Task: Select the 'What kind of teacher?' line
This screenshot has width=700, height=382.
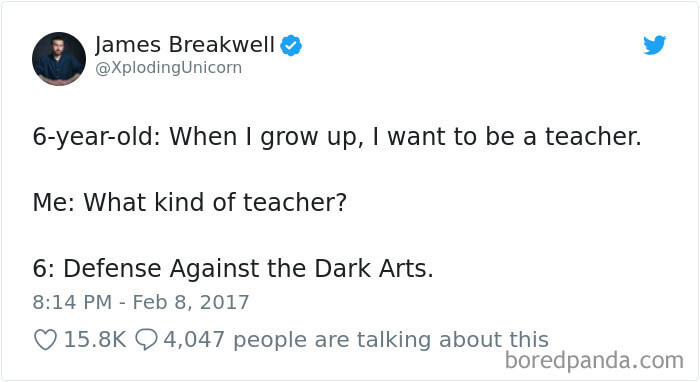Action: click(x=215, y=202)
